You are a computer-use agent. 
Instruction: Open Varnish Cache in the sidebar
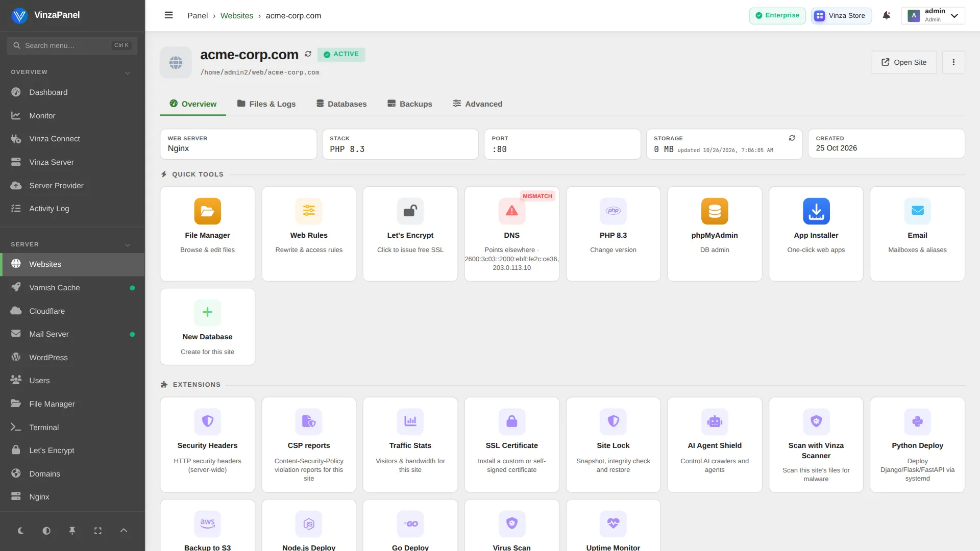[x=72, y=288]
